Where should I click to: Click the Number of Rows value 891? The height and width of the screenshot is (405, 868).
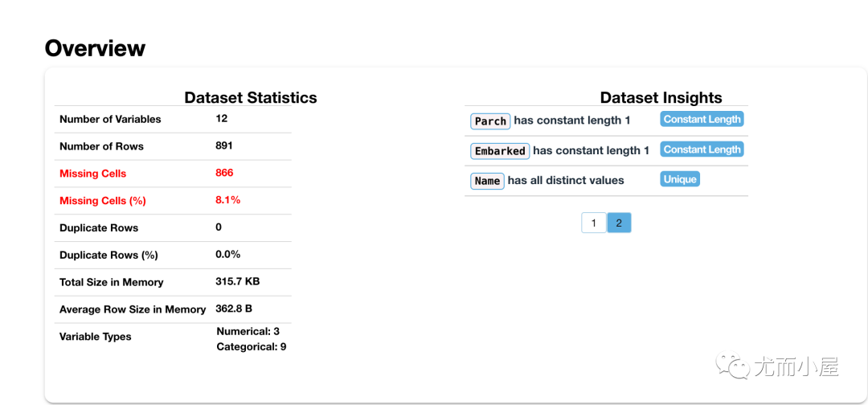click(223, 146)
